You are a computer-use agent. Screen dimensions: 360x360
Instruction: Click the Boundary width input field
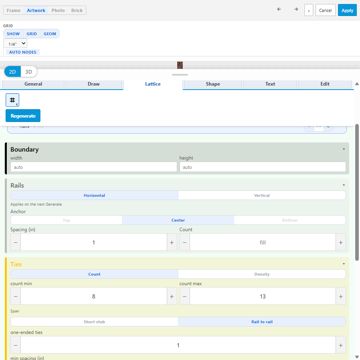[94, 167]
